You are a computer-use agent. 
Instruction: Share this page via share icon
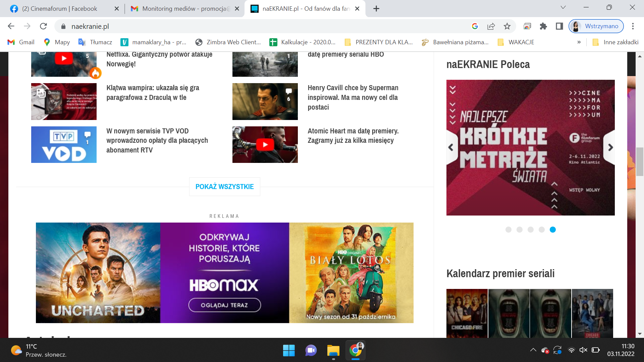tap(491, 26)
